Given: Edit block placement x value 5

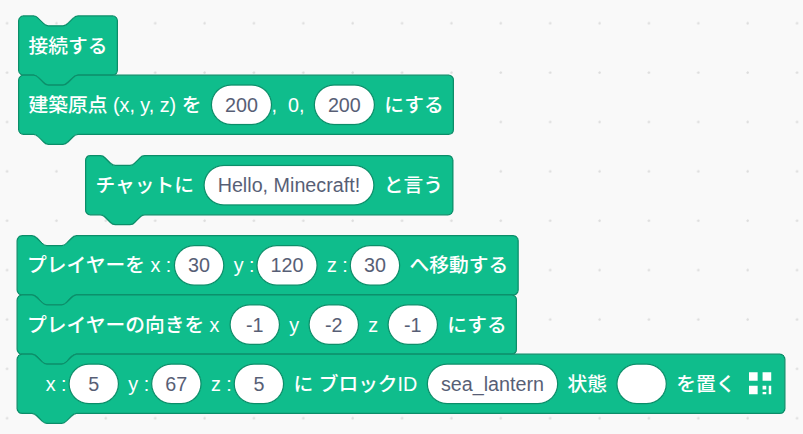Looking at the screenshot, I should click(94, 384).
